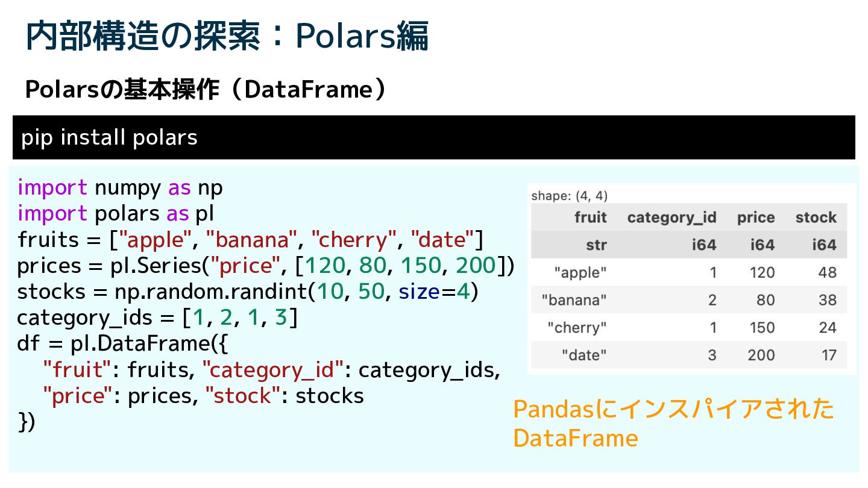Click the stock value 48
Viewport: 868px width, 488px height.
[x=828, y=273]
